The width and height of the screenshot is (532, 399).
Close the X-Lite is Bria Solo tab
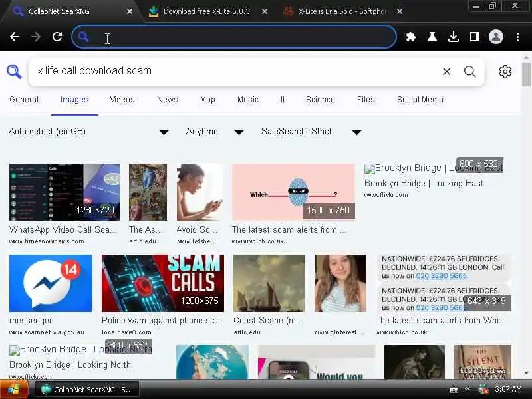coord(400,11)
